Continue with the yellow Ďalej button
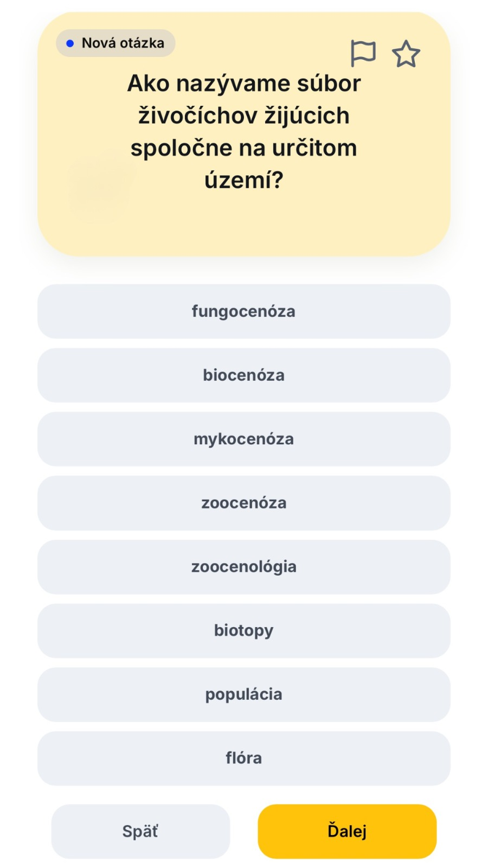 (347, 831)
